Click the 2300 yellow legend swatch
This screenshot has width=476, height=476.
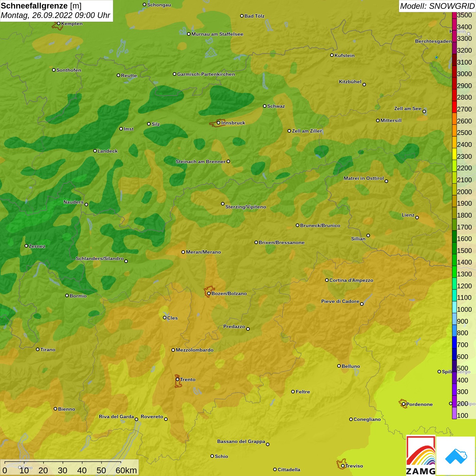454,154
